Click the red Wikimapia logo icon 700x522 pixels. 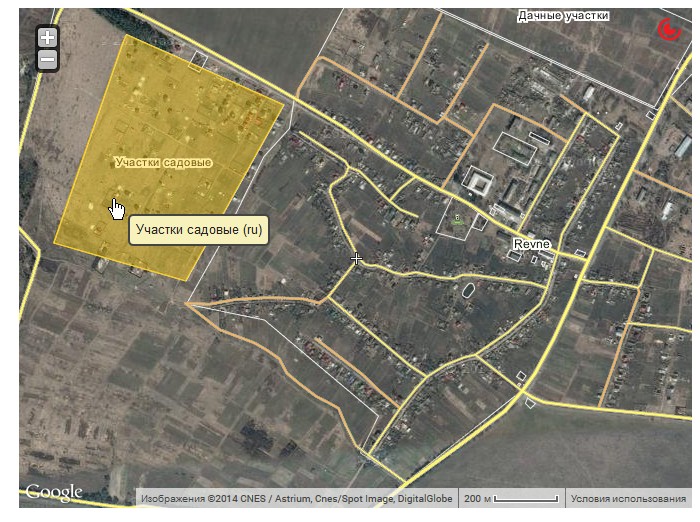[664, 31]
